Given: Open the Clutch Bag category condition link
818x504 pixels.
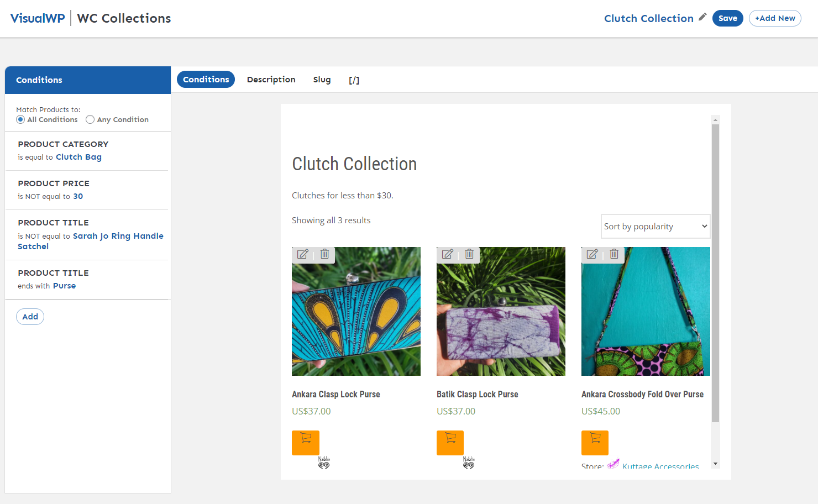Looking at the screenshot, I should 78,156.
